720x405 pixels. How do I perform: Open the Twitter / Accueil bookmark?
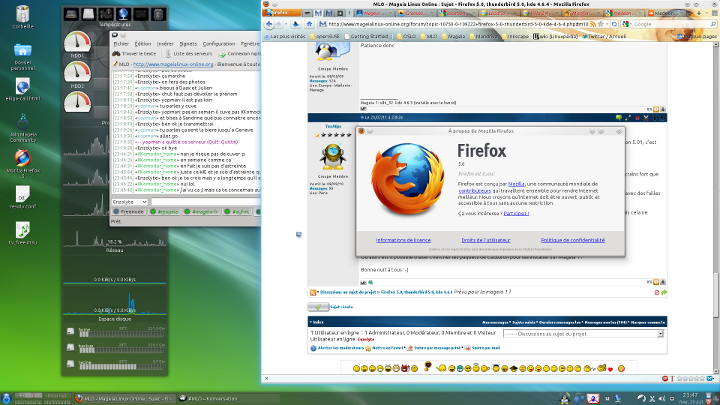tap(604, 36)
